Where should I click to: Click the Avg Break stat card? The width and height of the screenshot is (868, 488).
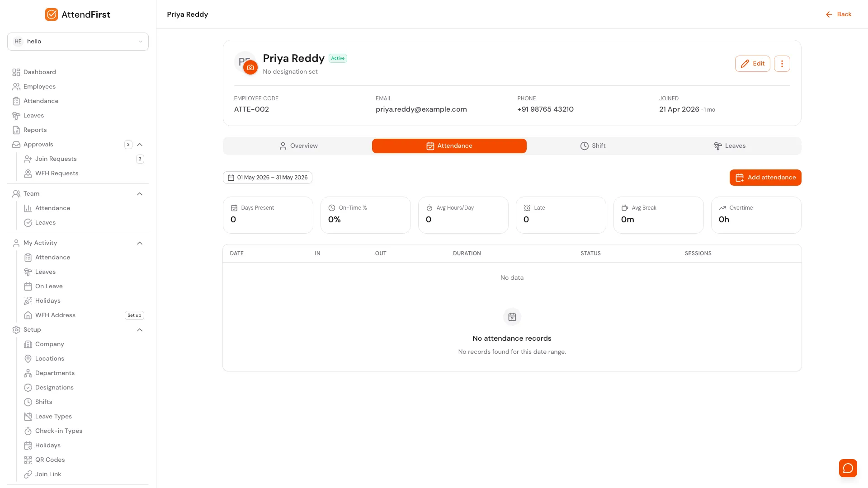[x=659, y=215]
